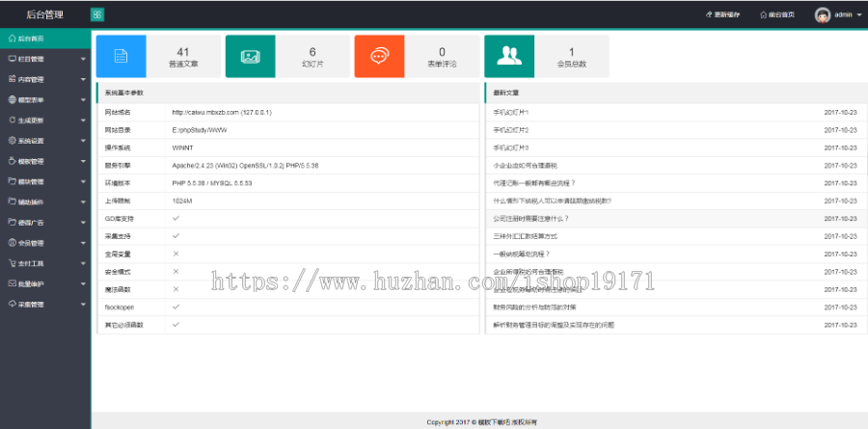This screenshot has width=868, height=429.
Task: Click the 内容管理 sidebar icon
Action: coord(13,79)
